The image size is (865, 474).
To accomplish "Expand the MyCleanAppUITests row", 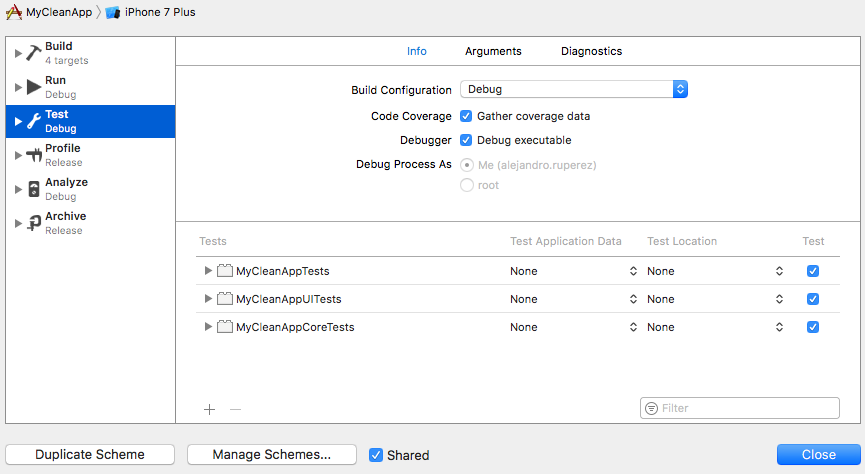I will [x=208, y=299].
